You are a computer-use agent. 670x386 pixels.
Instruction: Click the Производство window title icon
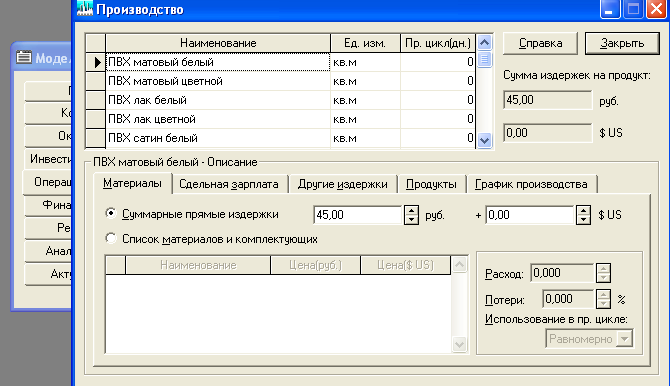[x=85, y=9]
